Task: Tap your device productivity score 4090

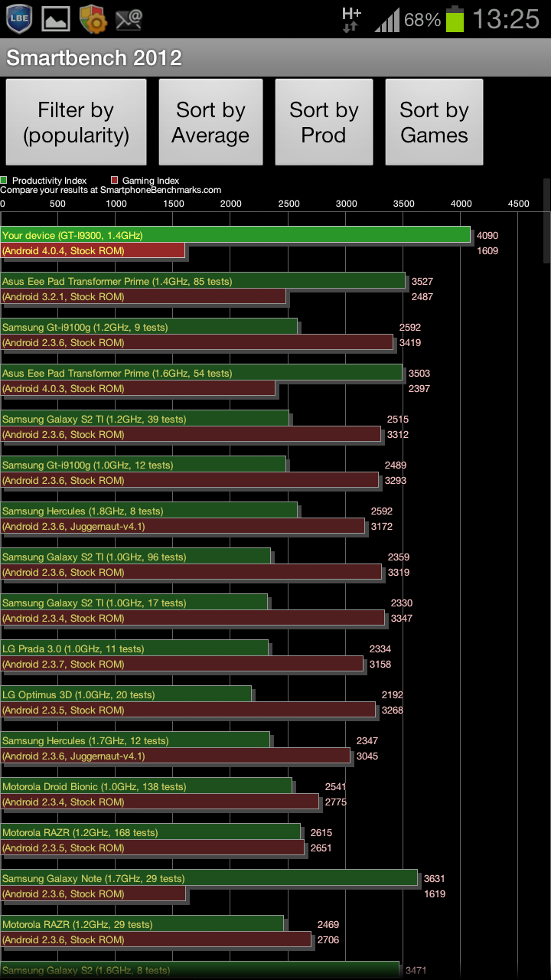Action: click(487, 236)
